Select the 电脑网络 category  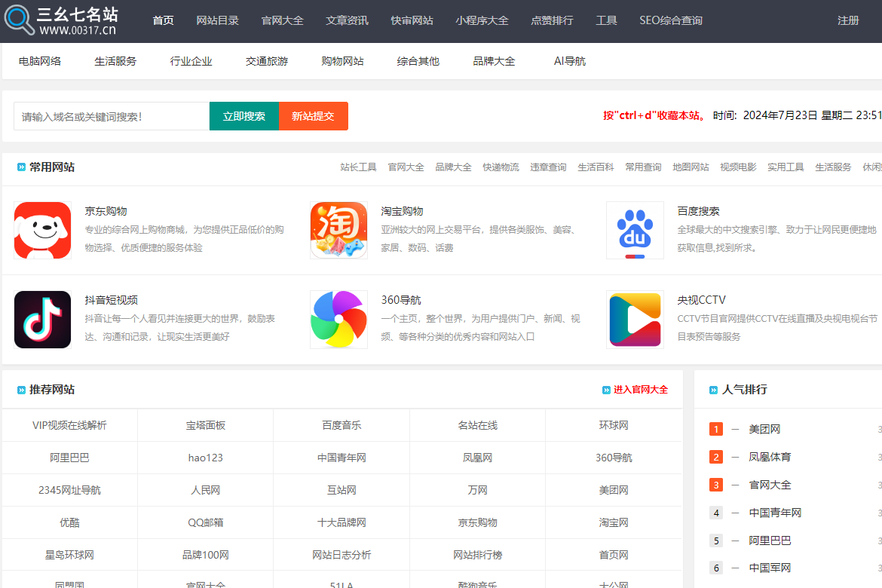tap(40, 61)
